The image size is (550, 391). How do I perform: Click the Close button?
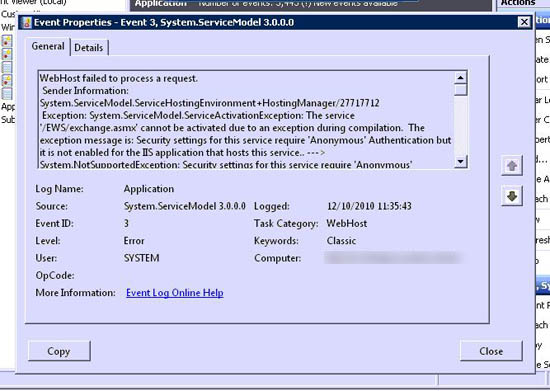[491, 351]
